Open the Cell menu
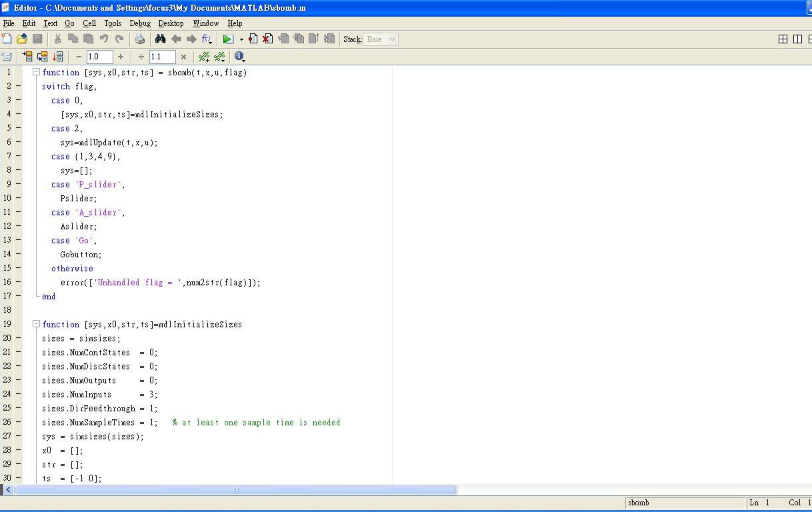This screenshot has width=812, height=512. [89, 23]
